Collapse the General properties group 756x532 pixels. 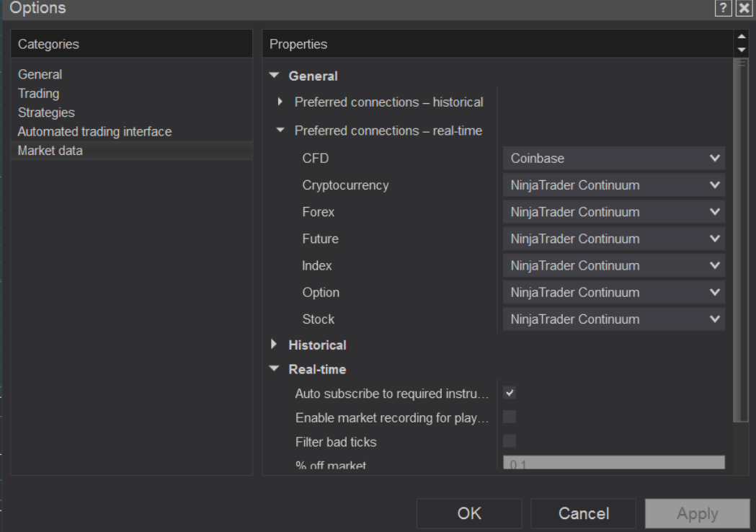(274, 76)
